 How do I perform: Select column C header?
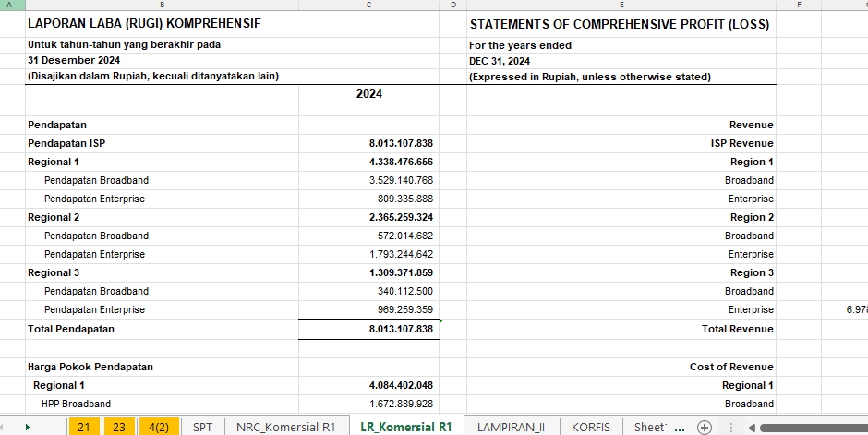(368, 6)
